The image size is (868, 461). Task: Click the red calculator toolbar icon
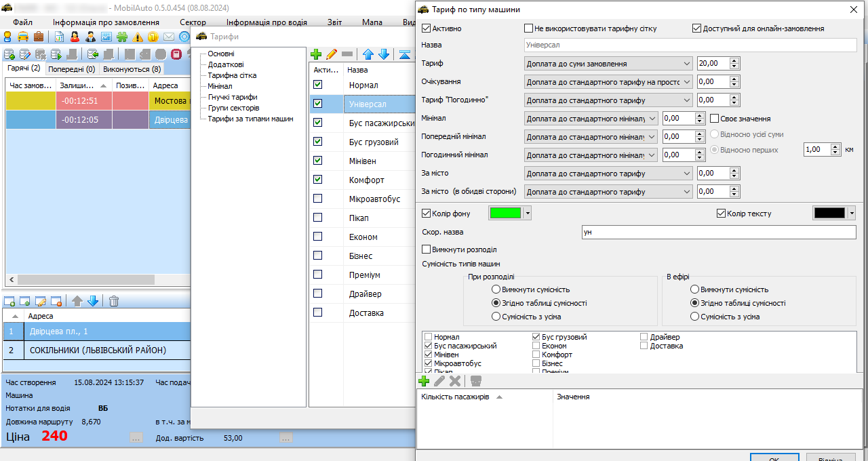coord(176,54)
